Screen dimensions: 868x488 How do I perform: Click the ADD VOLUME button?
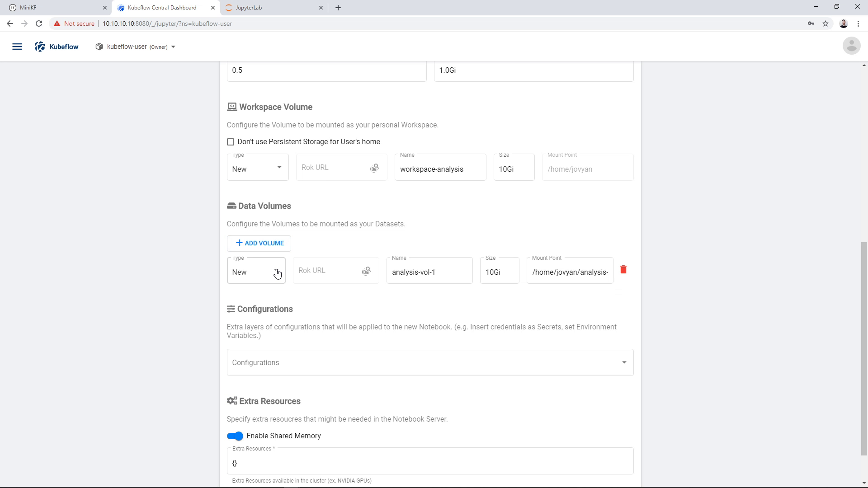[x=259, y=243]
